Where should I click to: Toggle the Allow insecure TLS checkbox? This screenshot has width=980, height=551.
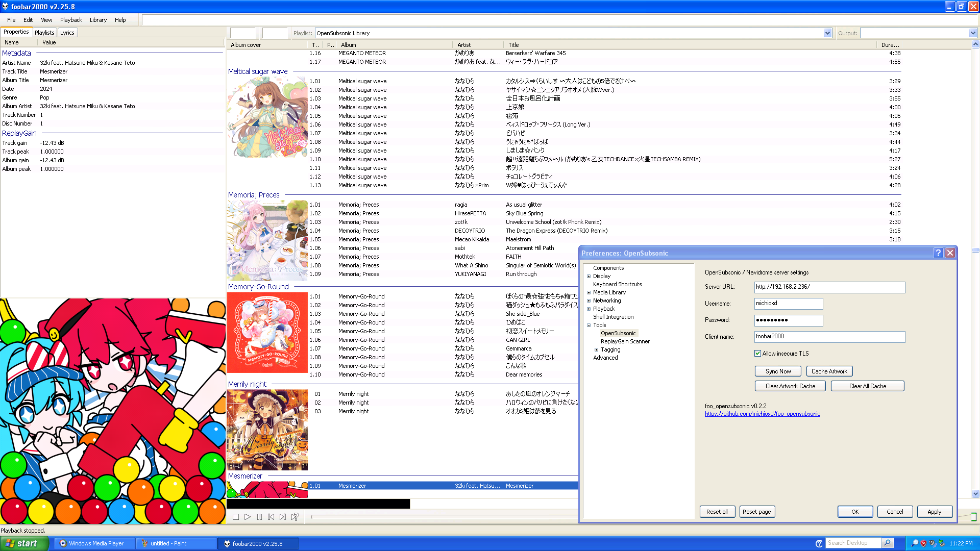point(758,354)
